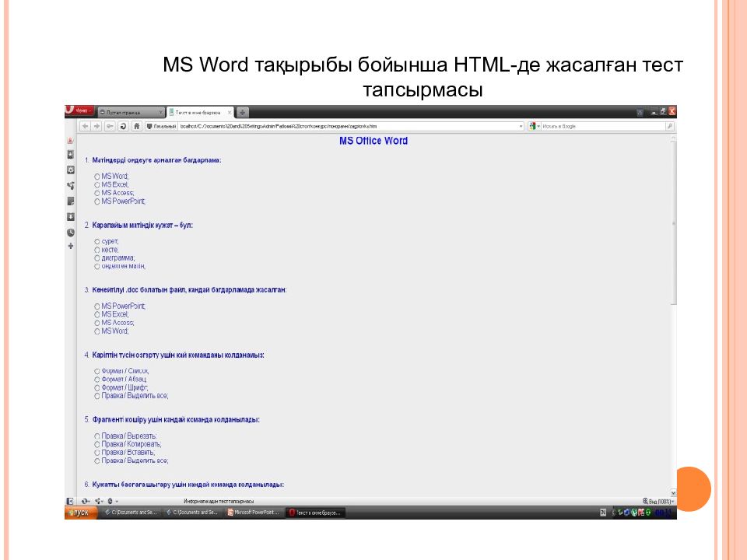The width and height of the screenshot is (747, 560).
Task: Click the scrollbar down arrow
Action: 673,493
